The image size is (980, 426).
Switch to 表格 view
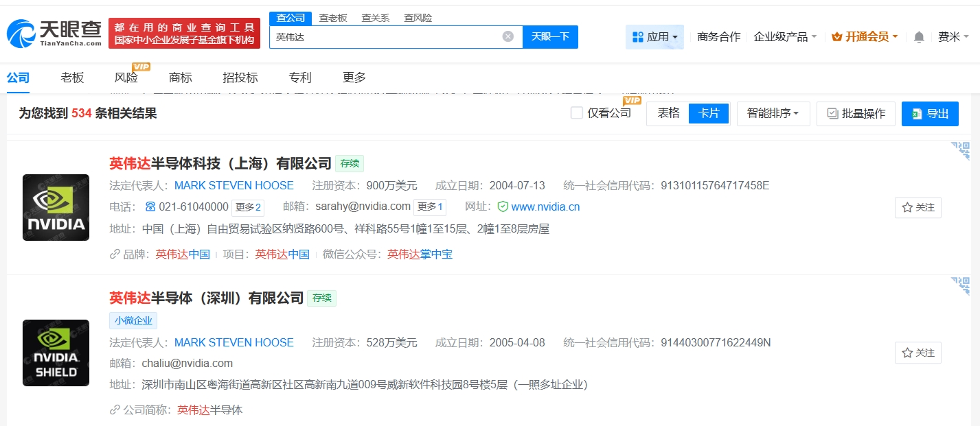(x=668, y=114)
